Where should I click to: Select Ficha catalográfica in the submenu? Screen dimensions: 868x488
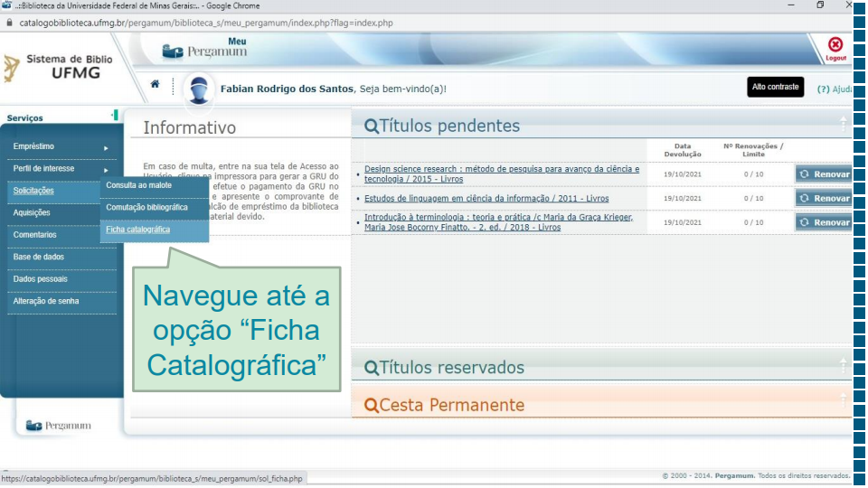click(137, 230)
